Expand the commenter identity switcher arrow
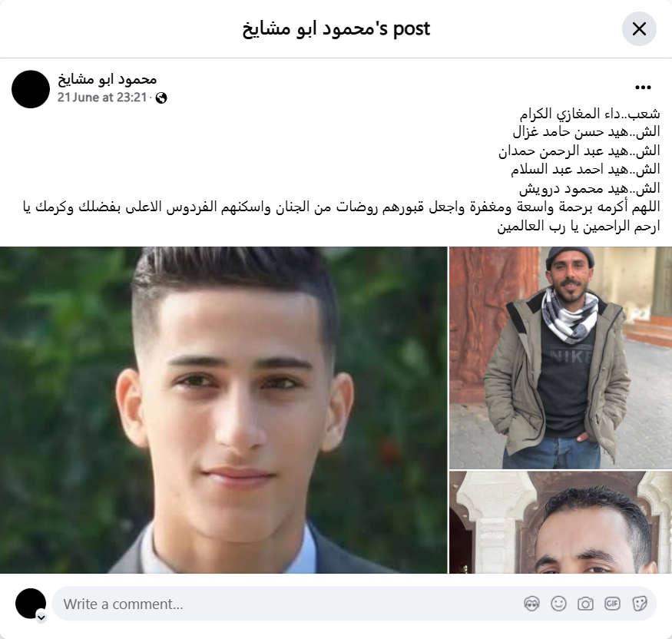 [x=41, y=617]
